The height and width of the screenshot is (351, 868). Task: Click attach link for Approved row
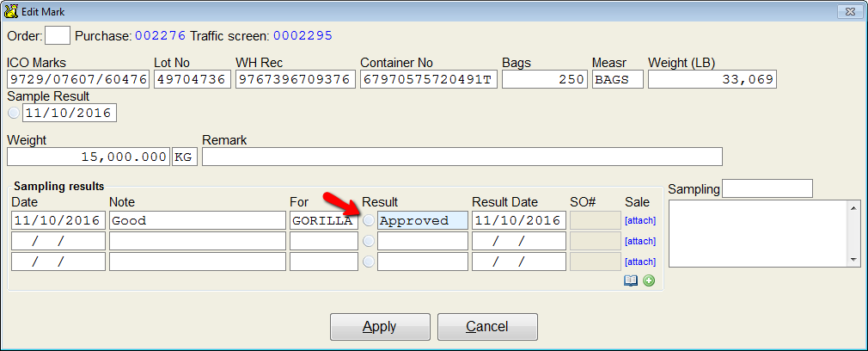pyautogui.click(x=640, y=221)
